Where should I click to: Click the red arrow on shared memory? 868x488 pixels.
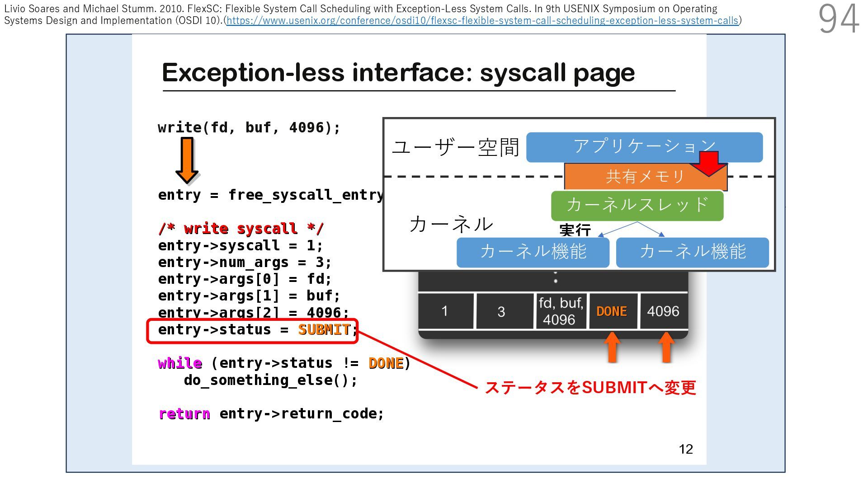pos(709,164)
